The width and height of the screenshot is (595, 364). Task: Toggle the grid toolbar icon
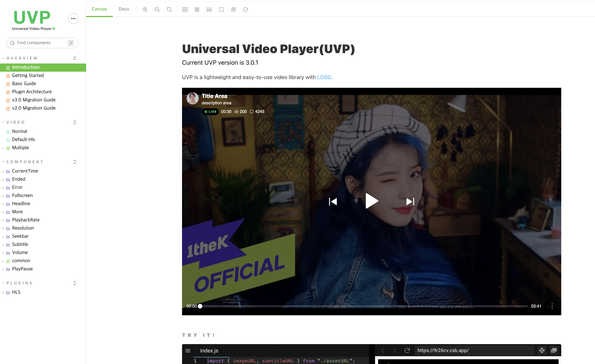[197, 9]
